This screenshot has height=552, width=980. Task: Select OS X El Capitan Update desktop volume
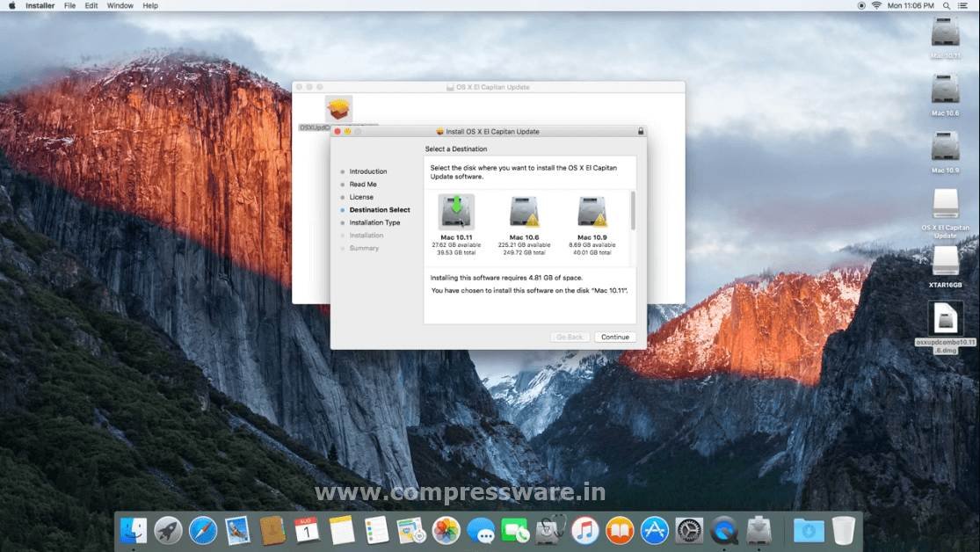pyautogui.click(x=945, y=204)
